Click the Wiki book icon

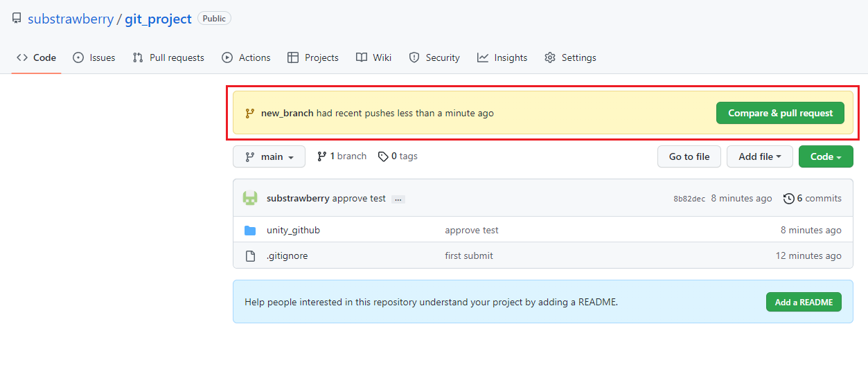tap(362, 57)
